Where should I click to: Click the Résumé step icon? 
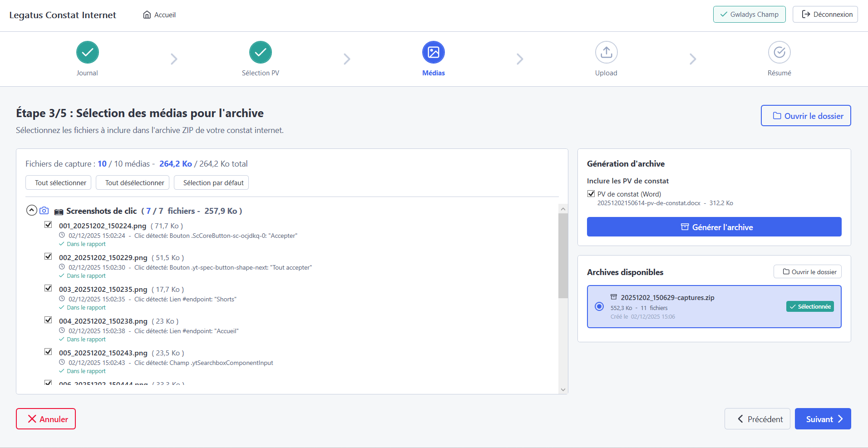coord(779,52)
